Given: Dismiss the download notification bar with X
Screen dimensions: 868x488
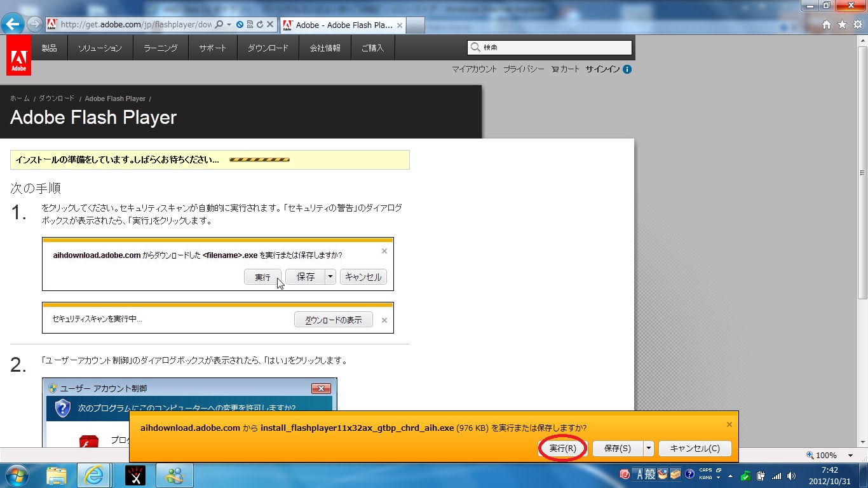Looking at the screenshot, I should coord(729,424).
